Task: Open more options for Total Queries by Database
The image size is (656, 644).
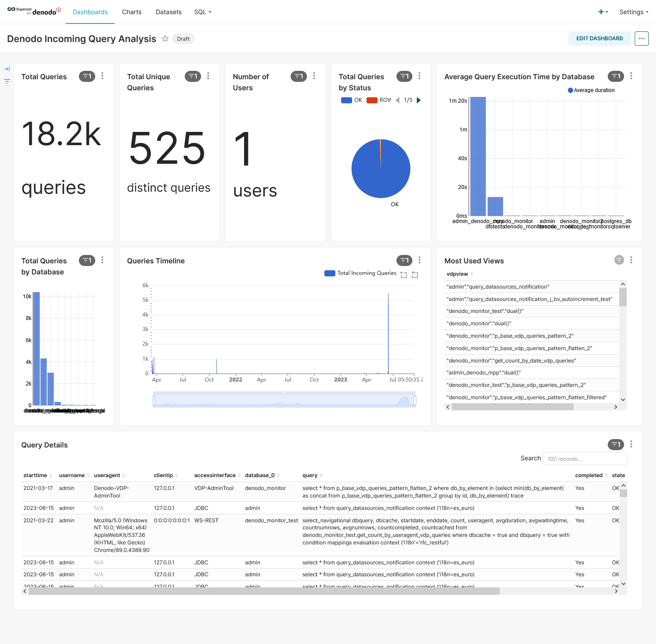Action: click(102, 260)
